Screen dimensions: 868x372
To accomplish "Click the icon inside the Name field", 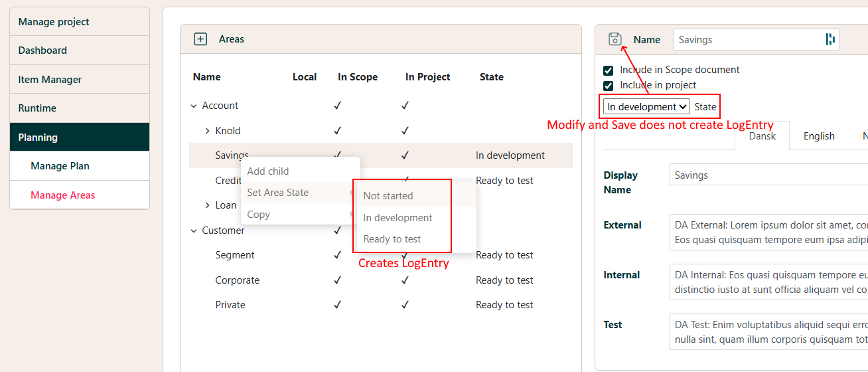I will click(x=830, y=39).
